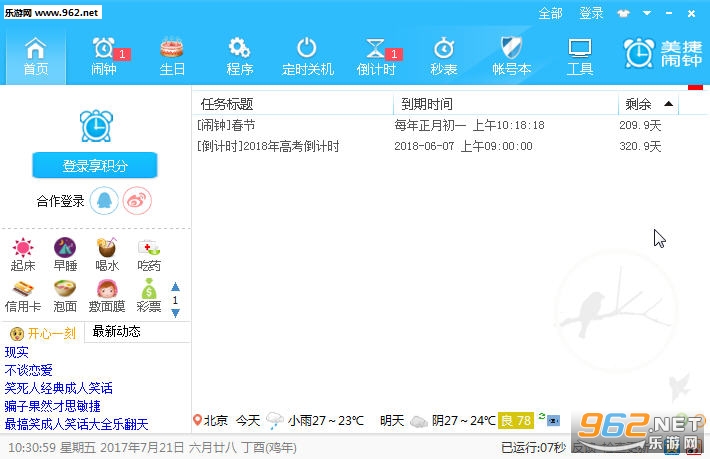Click the 登录享积分 button

tap(95, 165)
